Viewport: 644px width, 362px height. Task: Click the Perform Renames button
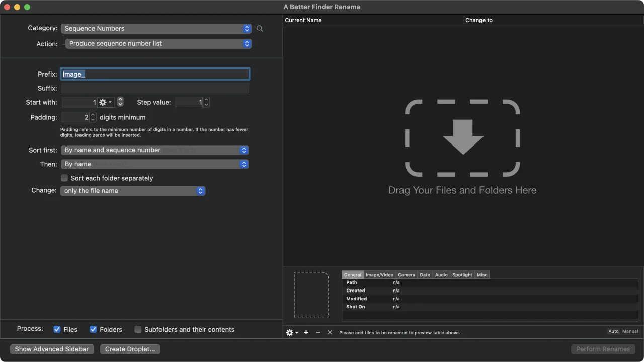603,349
